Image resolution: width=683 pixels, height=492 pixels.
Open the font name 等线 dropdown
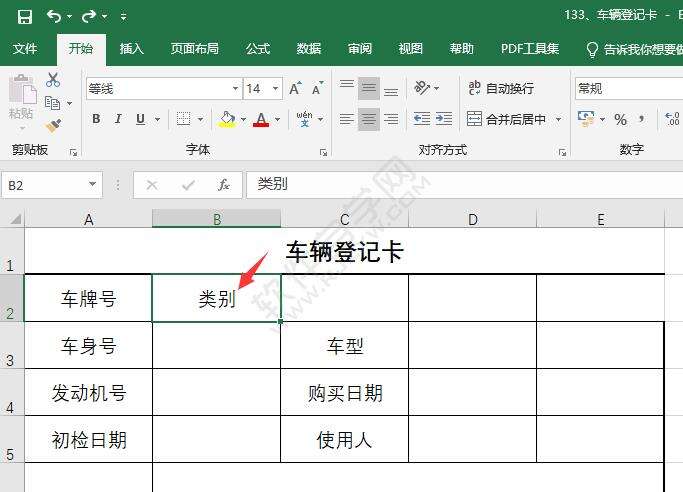point(235,89)
